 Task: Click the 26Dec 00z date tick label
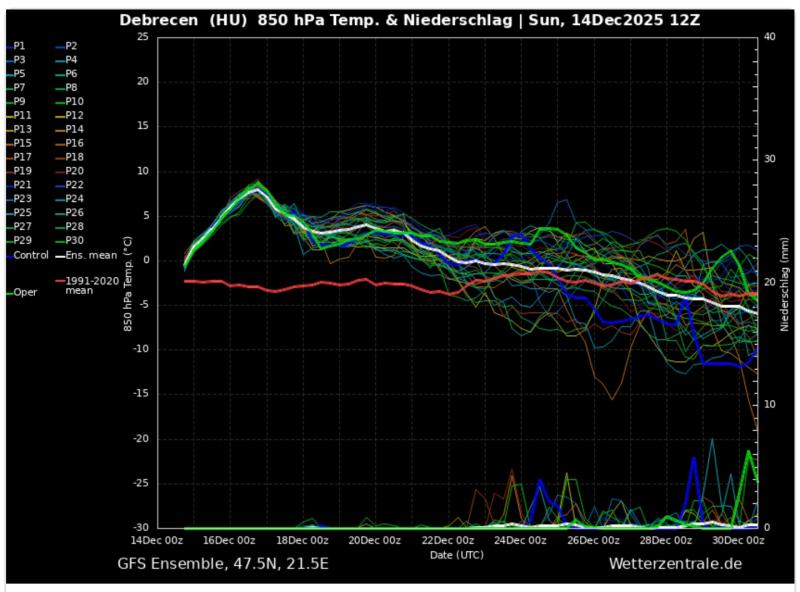coord(594,540)
